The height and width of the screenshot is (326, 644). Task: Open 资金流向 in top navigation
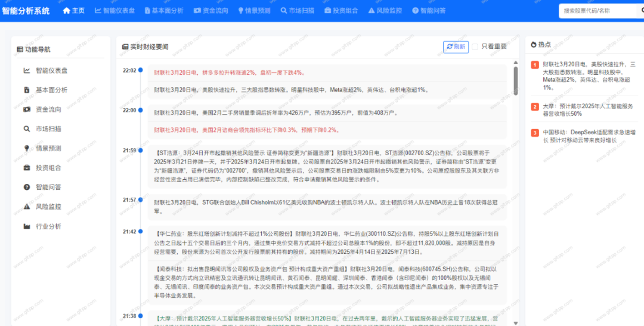coord(211,11)
